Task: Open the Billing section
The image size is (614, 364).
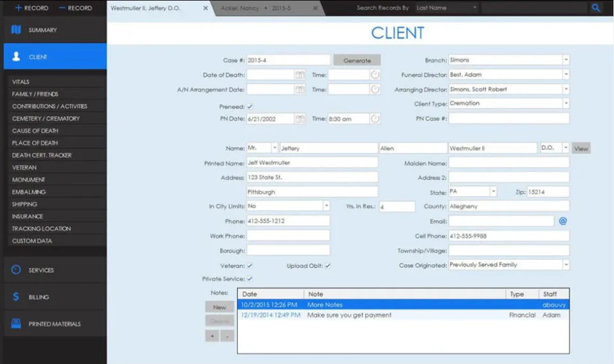Action: pos(55,297)
